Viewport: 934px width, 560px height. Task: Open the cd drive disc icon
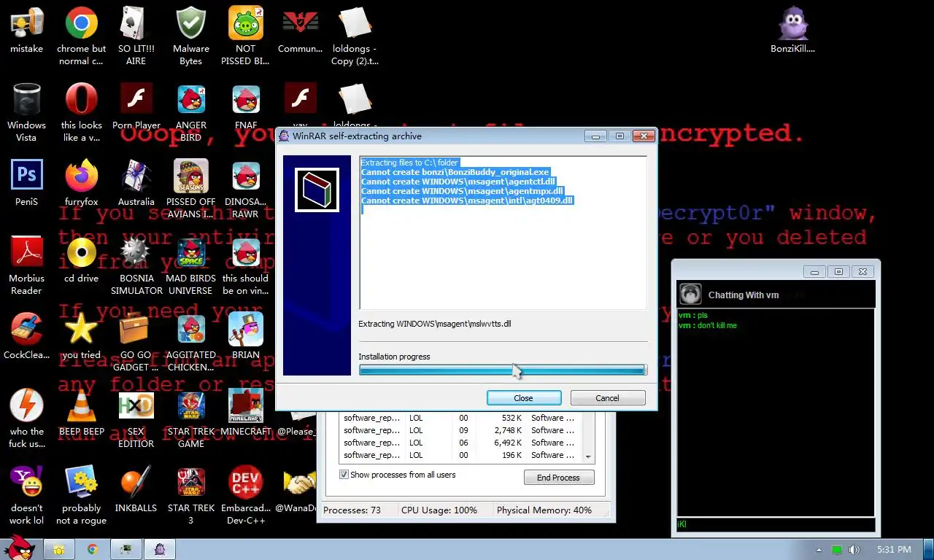pos(81,260)
